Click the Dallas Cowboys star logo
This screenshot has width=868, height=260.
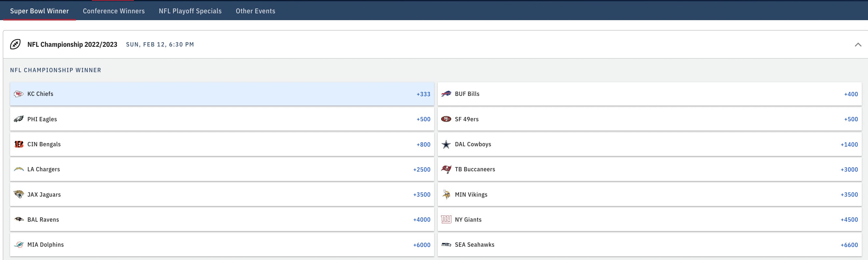[446, 144]
